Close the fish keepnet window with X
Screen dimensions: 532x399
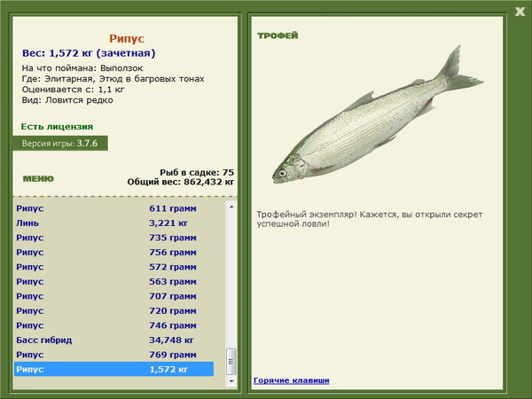[520, 12]
